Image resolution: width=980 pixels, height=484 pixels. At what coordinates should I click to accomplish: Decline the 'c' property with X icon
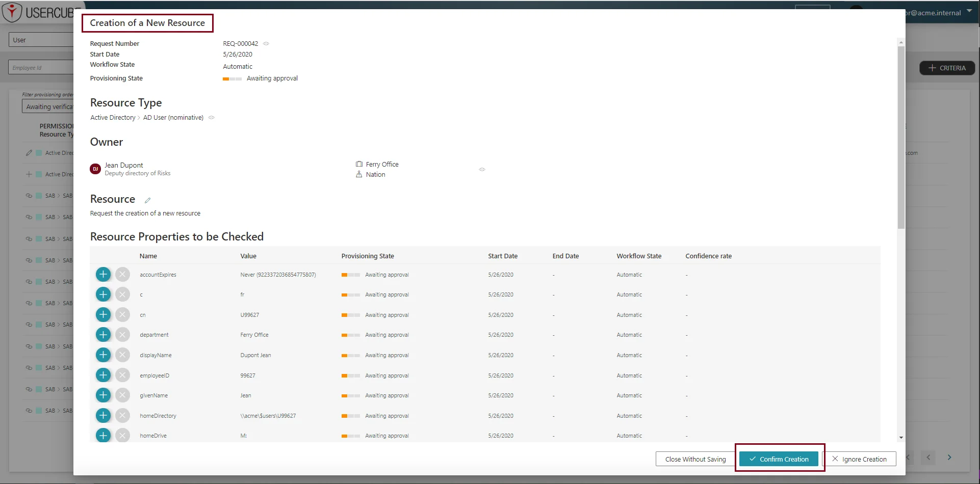pos(122,294)
